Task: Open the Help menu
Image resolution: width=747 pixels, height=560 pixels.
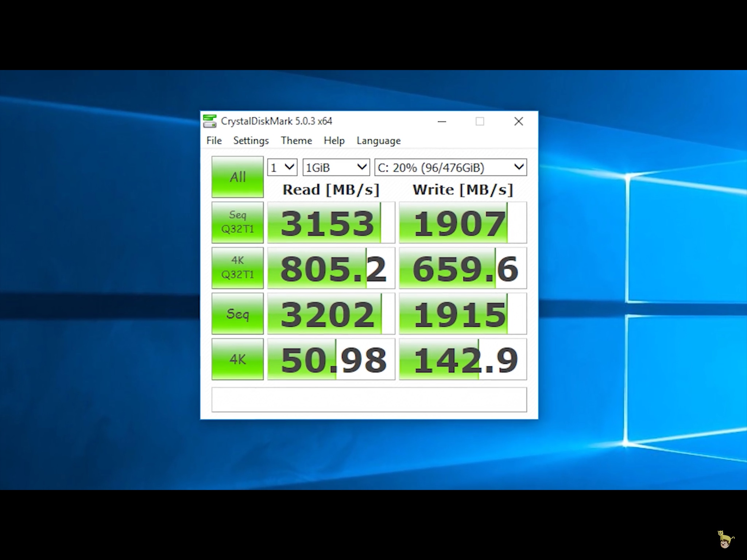Action: 334,141
